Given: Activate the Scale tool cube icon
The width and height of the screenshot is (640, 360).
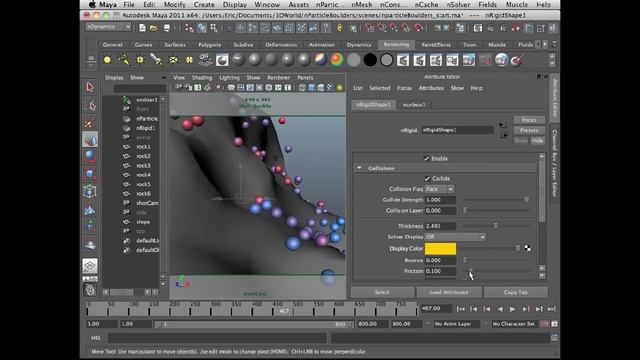Looking at the screenshot, I should [x=90, y=174].
